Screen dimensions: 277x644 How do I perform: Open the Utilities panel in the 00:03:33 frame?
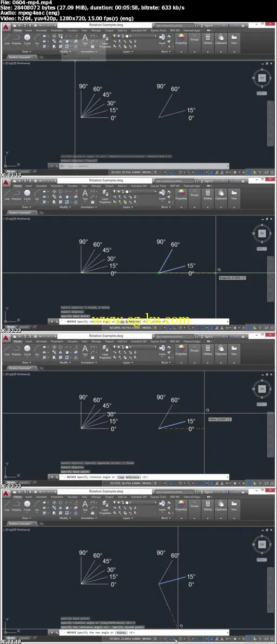tap(208, 350)
